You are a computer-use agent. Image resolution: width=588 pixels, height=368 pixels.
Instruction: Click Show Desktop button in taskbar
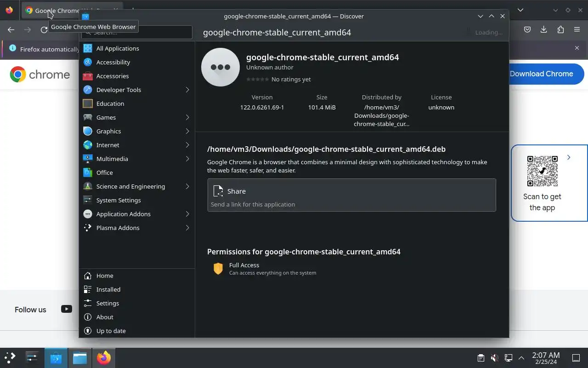point(576,358)
